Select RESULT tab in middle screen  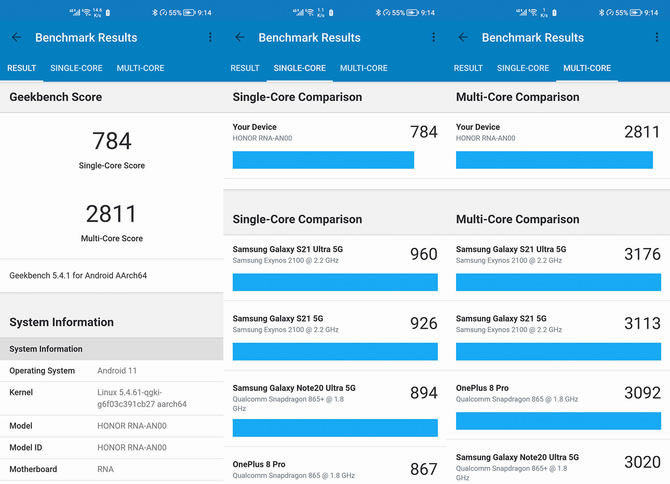click(x=245, y=68)
